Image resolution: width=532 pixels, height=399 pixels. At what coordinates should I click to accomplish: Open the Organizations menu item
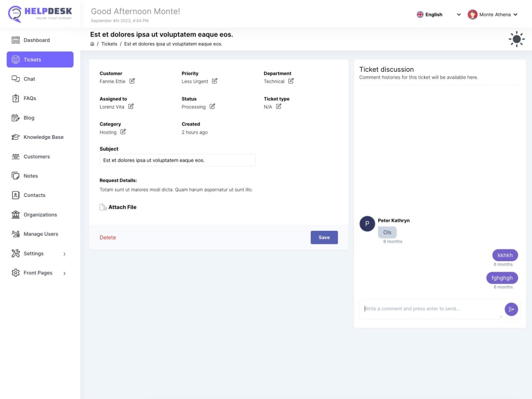(x=40, y=214)
